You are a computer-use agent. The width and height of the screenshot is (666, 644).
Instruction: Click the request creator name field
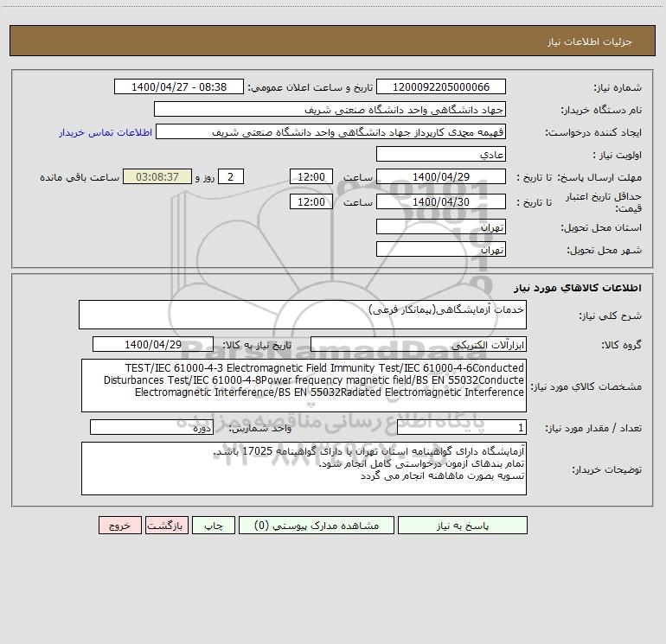[x=331, y=132]
